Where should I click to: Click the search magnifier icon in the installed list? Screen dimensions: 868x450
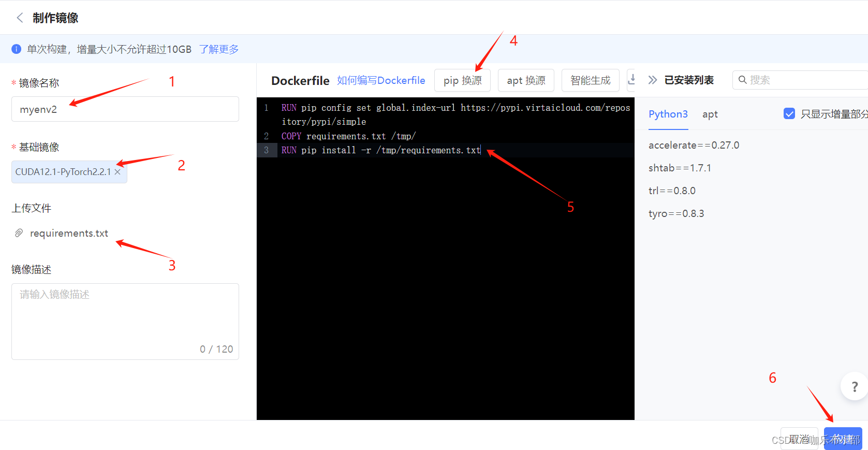[742, 80]
